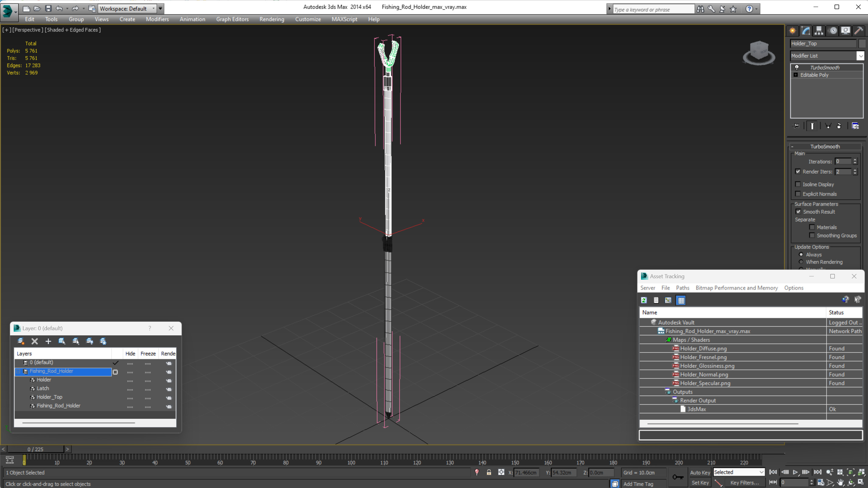Open the Modify command panel tab
Screen dimensions: 868x488
[x=806, y=31]
